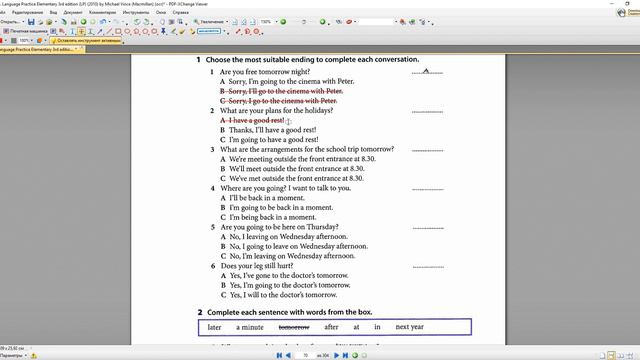The image size is (640, 360).
Task: Select the continuous page layout icon
Action: click(611, 356)
